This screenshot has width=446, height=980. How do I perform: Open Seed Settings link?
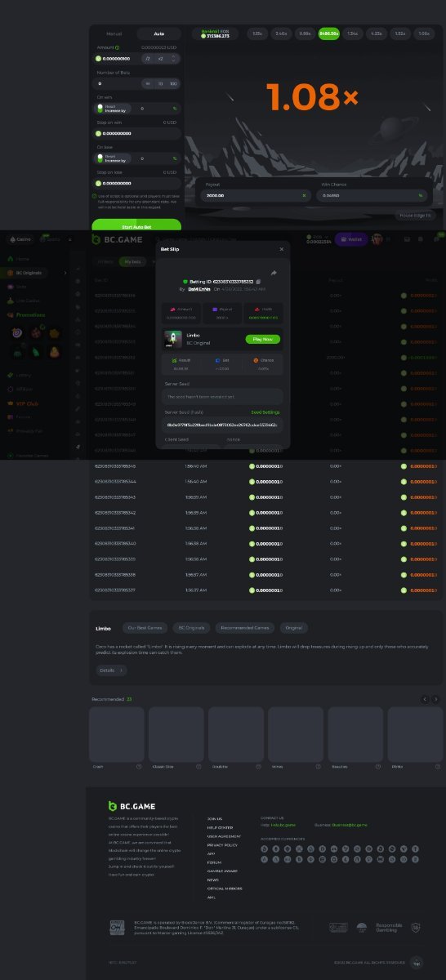coord(265,412)
